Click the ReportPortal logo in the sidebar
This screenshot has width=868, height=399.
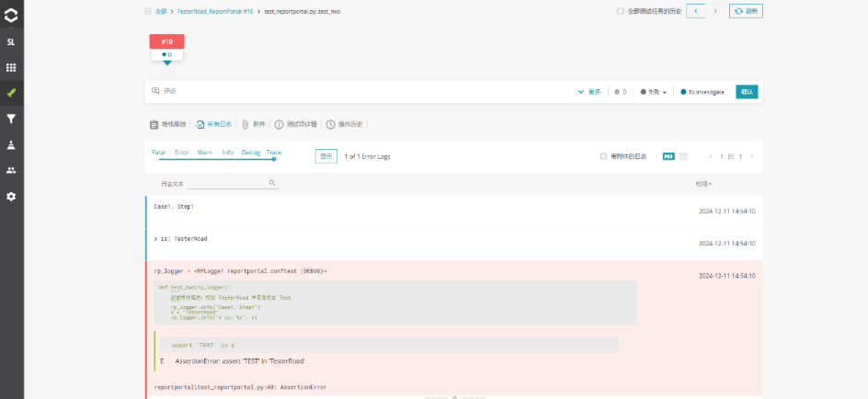point(11,16)
